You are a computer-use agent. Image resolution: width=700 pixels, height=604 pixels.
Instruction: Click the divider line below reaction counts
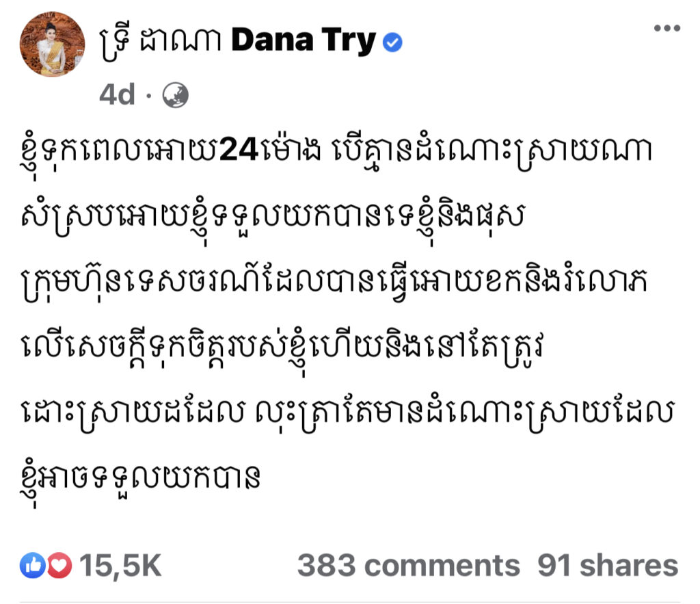point(350,601)
